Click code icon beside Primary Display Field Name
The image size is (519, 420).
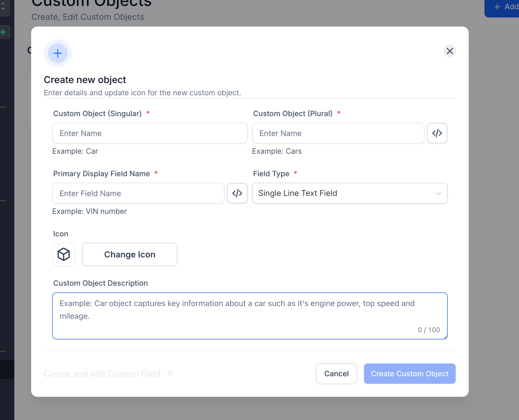pos(237,193)
